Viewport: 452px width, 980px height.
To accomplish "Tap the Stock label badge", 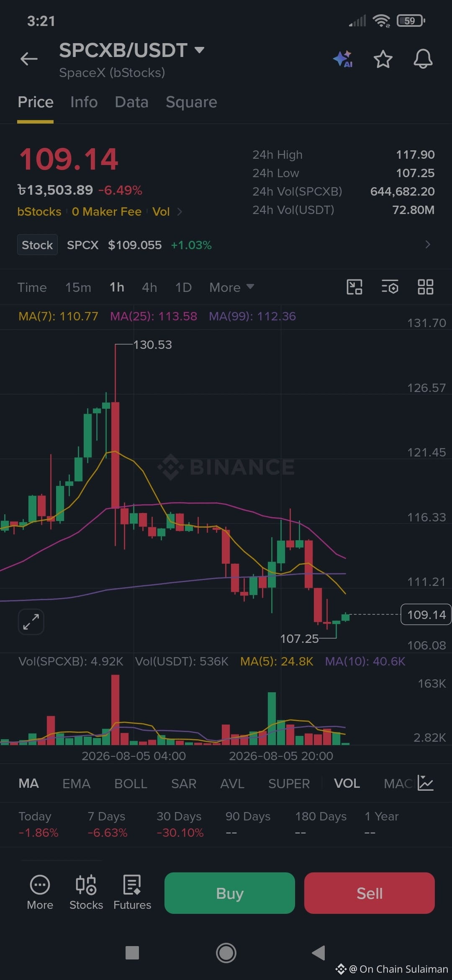I will (x=37, y=245).
